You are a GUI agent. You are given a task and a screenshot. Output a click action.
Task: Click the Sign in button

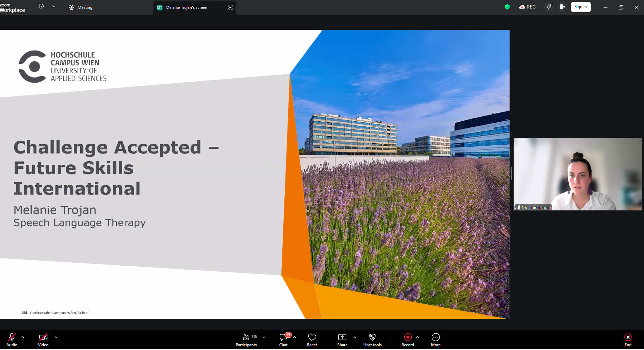pyautogui.click(x=580, y=7)
